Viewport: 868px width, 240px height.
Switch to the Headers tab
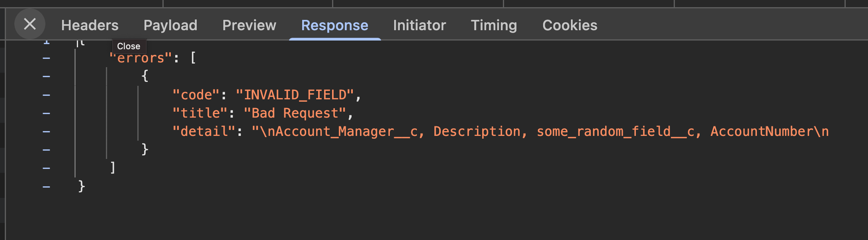(90, 25)
